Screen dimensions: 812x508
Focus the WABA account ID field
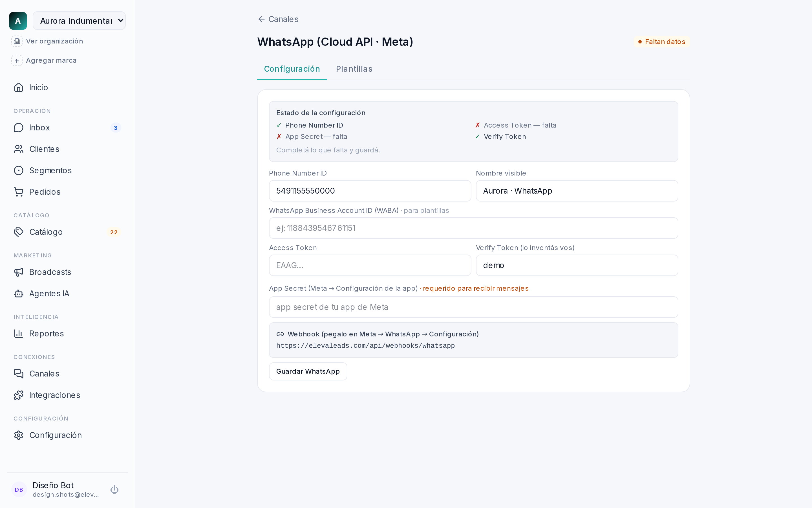(x=473, y=228)
